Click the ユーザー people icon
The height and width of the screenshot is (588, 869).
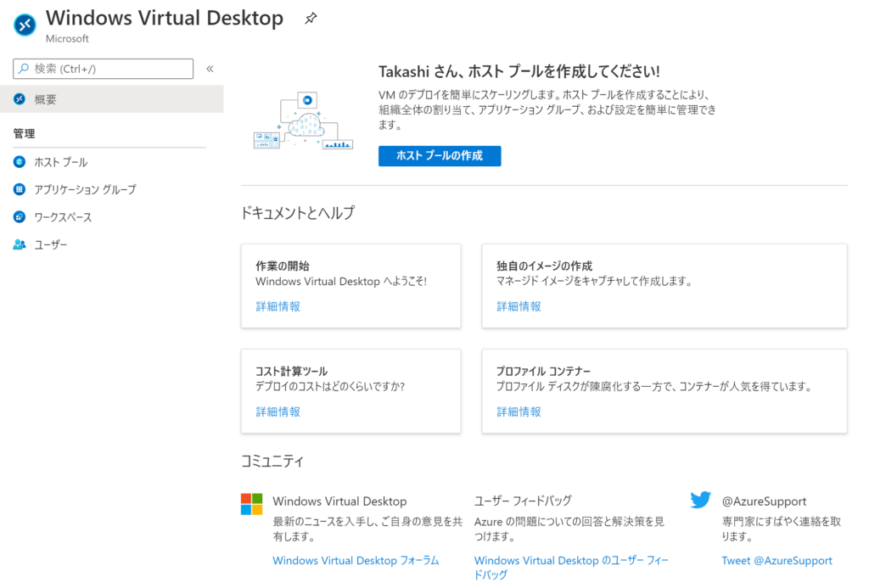coord(20,244)
